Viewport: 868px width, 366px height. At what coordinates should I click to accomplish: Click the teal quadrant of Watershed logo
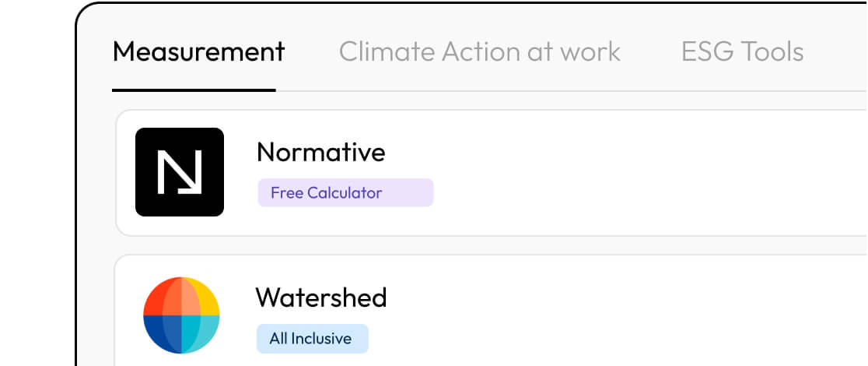pyautogui.click(x=204, y=335)
